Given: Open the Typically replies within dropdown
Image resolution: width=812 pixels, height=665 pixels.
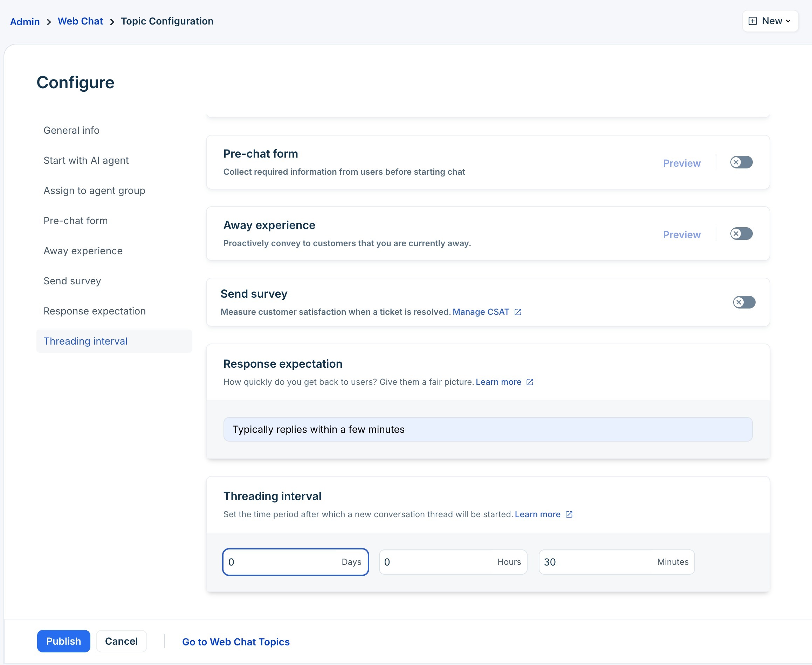Looking at the screenshot, I should click(x=487, y=429).
